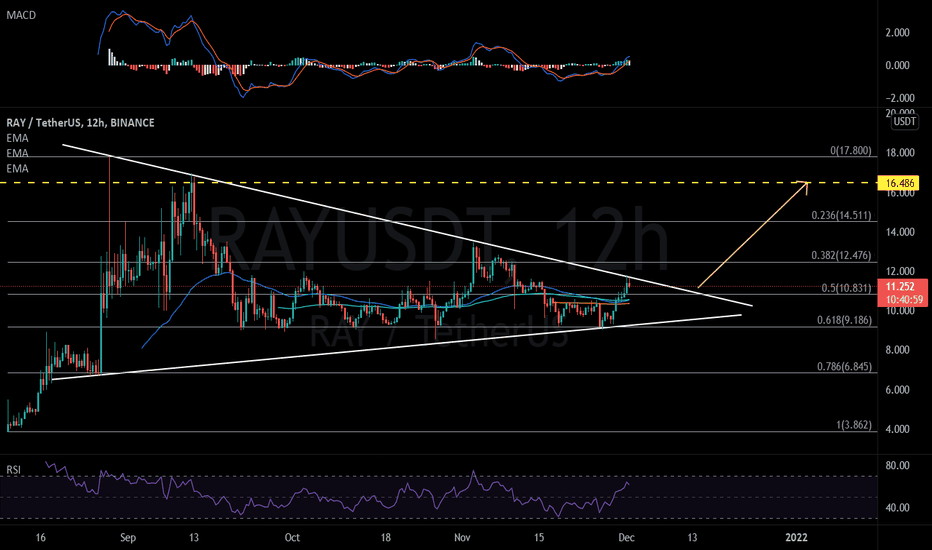Select the 0(17.800) Fibonacci level label

pos(851,150)
